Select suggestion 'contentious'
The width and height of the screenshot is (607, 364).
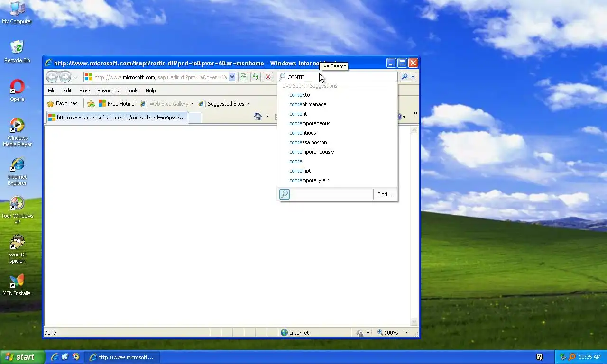click(x=338, y=133)
